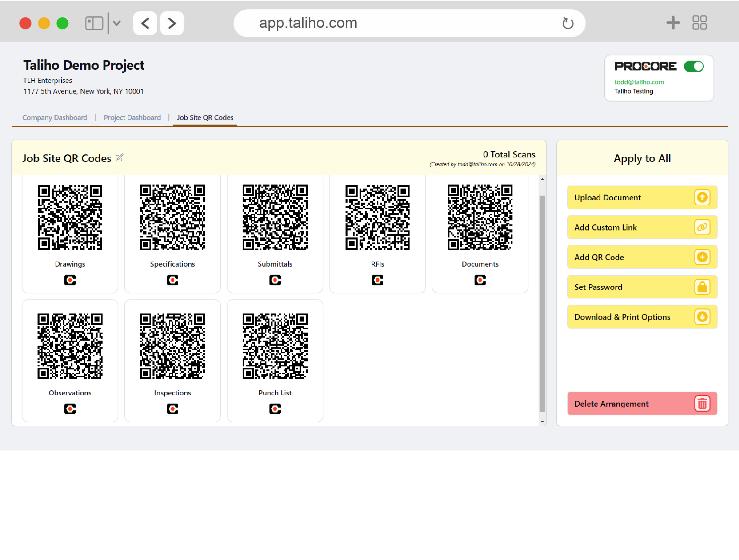Image resolution: width=739 pixels, height=560 pixels.
Task: Click the trash icon on Delete Arrangement
Action: pos(702,404)
